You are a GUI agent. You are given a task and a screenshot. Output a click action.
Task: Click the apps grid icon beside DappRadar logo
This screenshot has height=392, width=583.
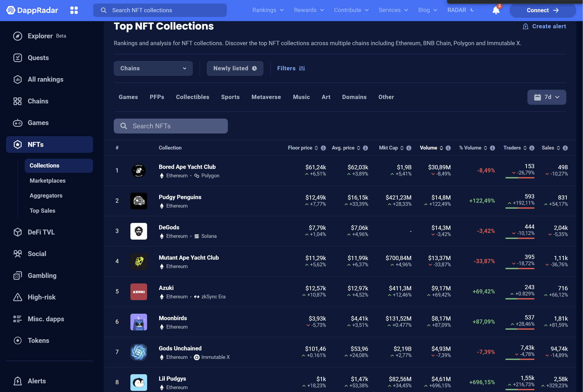click(x=74, y=10)
